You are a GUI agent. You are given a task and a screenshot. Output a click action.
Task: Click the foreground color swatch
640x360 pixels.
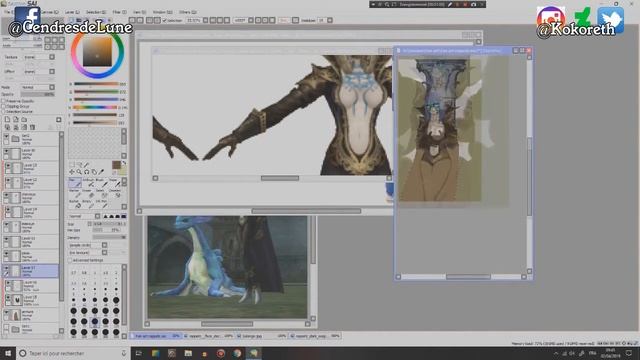tap(116, 165)
